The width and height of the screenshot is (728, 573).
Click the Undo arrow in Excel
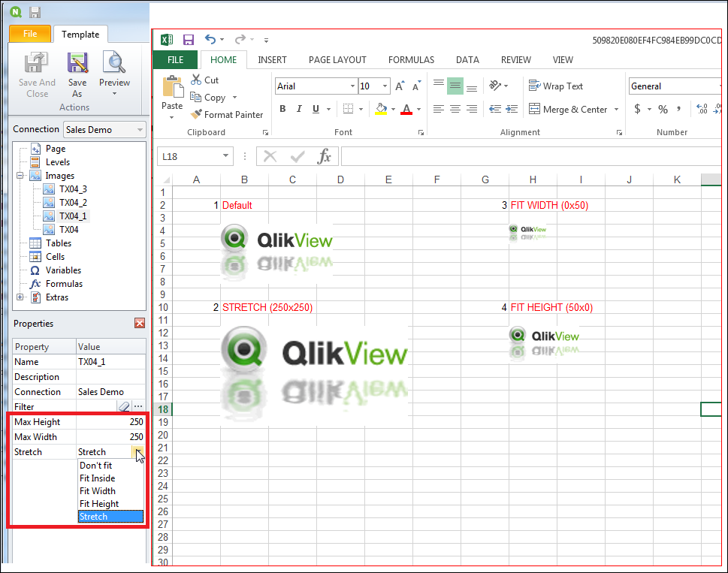pyautogui.click(x=210, y=40)
